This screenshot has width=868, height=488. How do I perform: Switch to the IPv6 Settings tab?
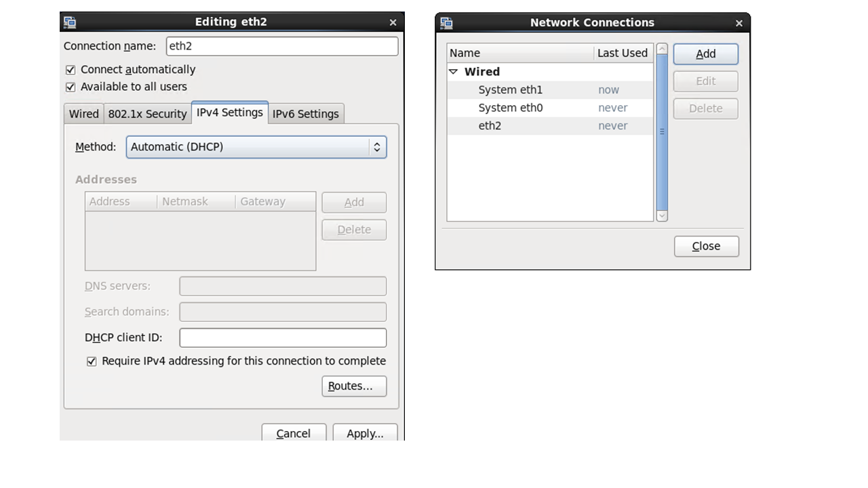coord(305,114)
